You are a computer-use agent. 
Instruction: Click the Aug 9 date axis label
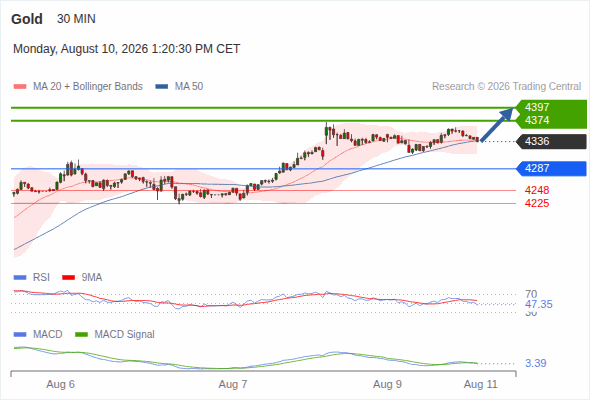(x=387, y=384)
